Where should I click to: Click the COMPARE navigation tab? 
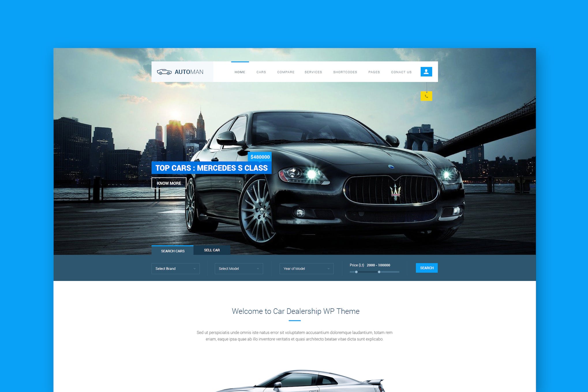[285, 72]
